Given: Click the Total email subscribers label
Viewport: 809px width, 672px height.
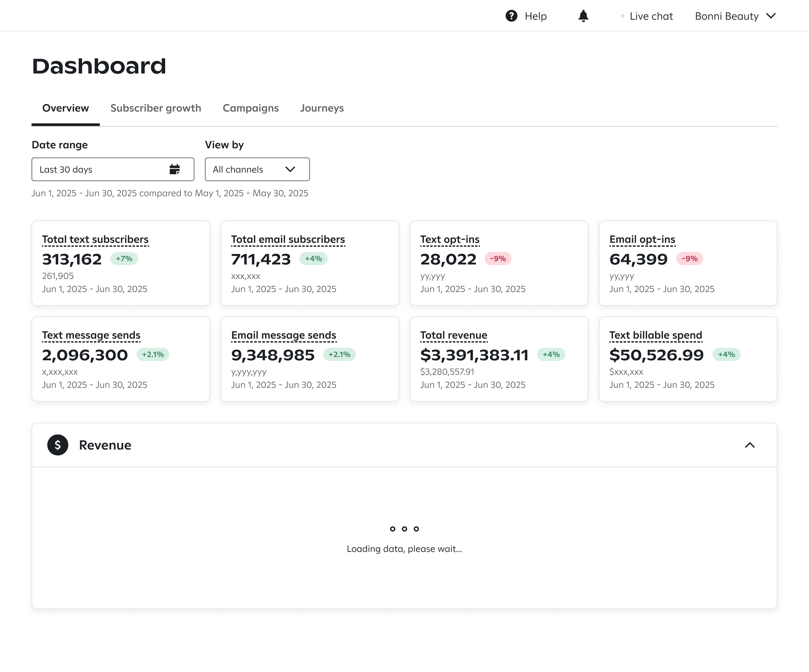Looking at the screenshot, I should click(x=288, y=239).
